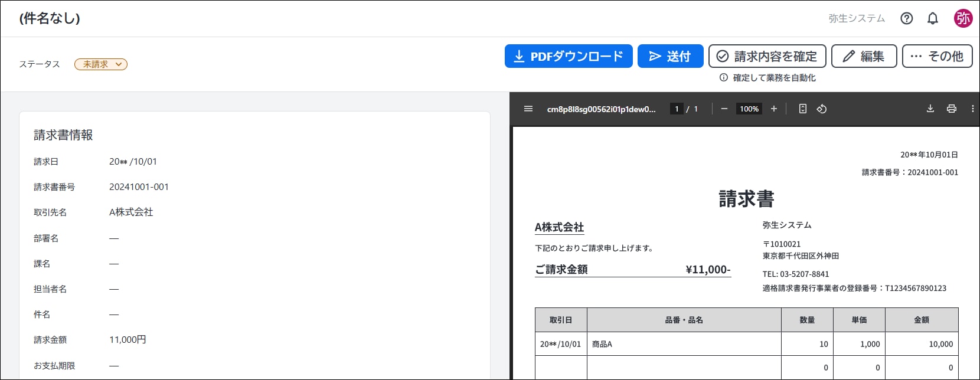Open the その他 menu
Viewport: 980px width, 380px height.
[x=937, y=56]
